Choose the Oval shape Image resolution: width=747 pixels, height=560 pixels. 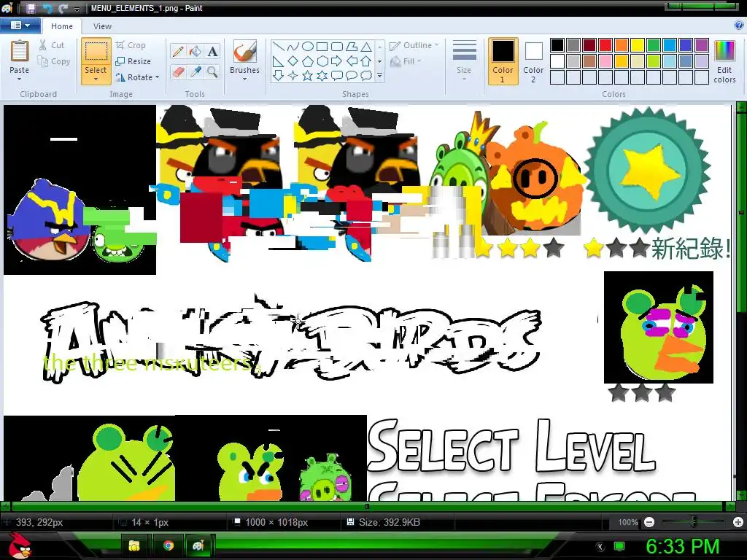tap(308, 47)
